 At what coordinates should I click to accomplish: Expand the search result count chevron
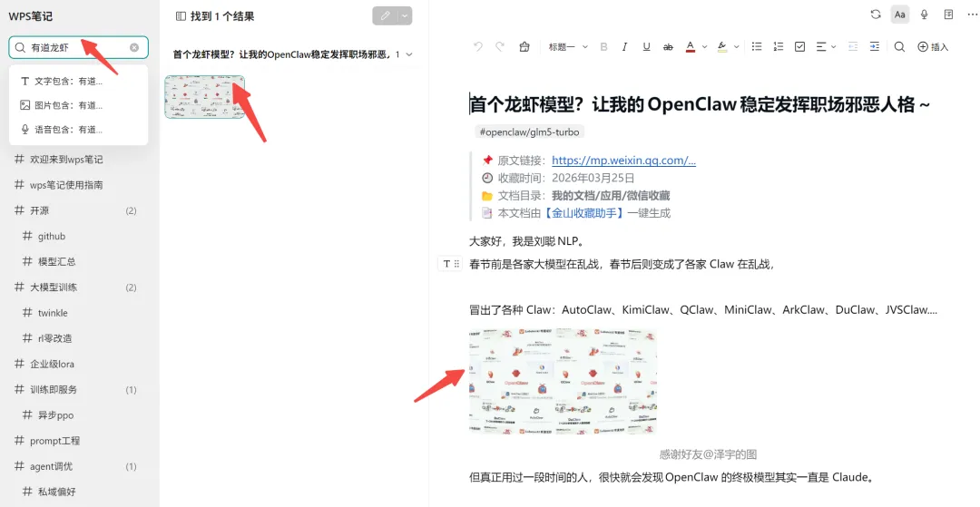pos(409,54)
